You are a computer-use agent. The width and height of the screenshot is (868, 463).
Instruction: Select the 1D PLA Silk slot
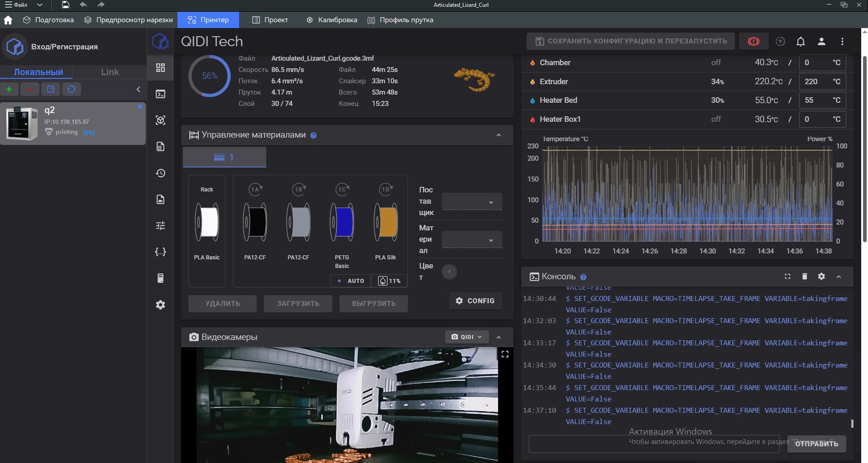click(385, 222)
